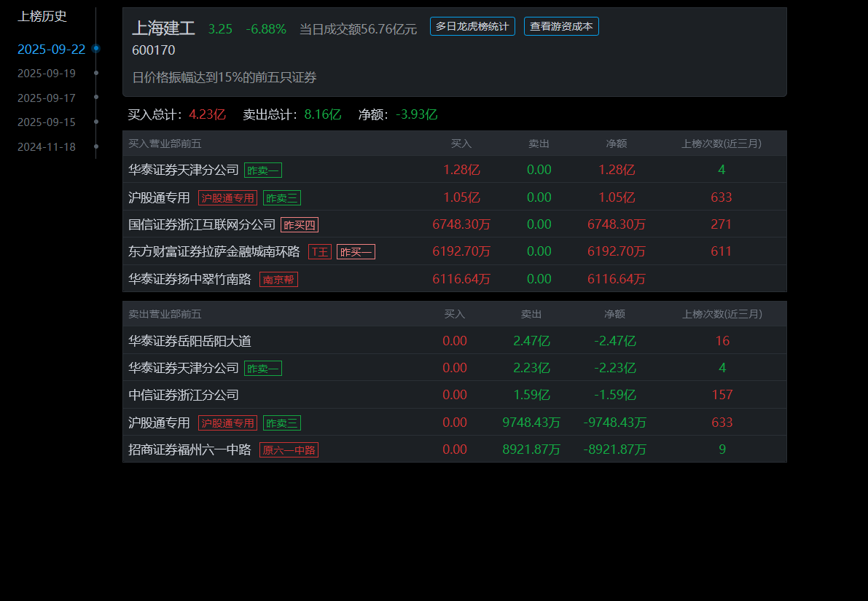Click the 昨卖三 tag in the buy table
This screenshot has height=601, width=868.
tap(282, 198)
